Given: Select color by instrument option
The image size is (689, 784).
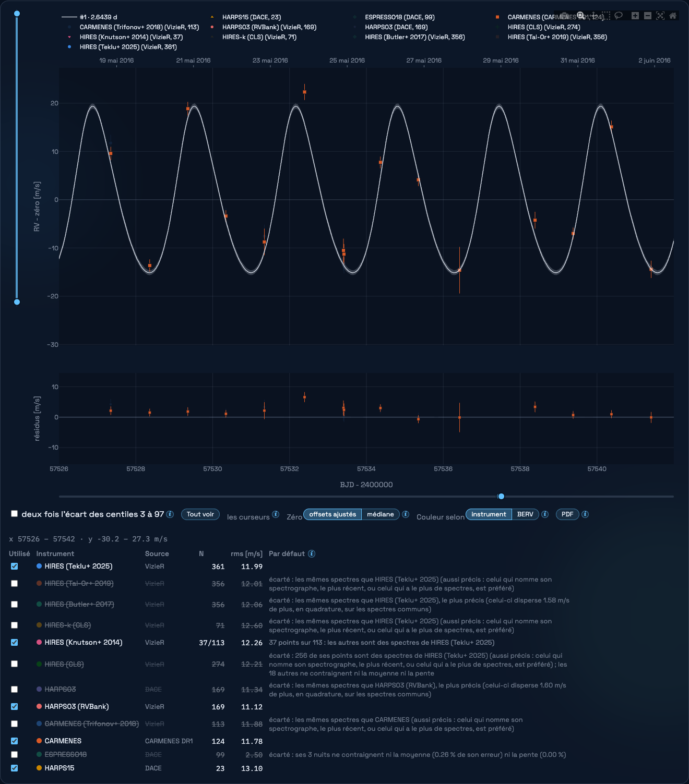Looking at the screenshot, I should (x=489, y=514).
